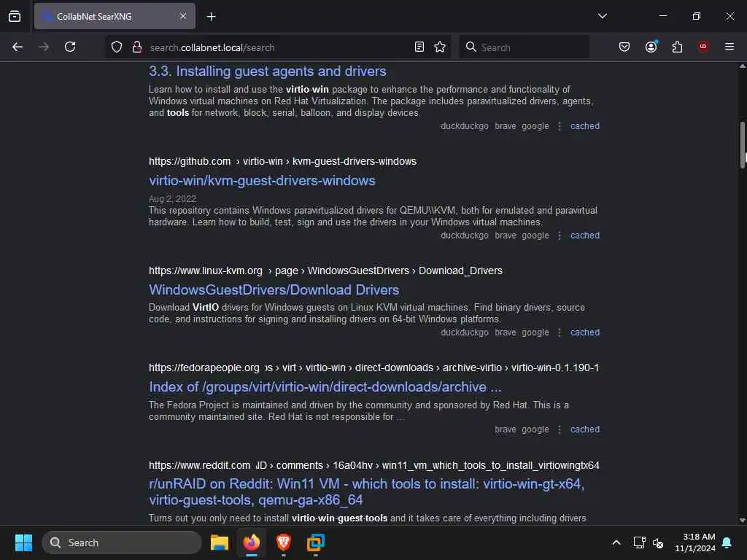Click 'duckduckgo' engine label under Installing guest agents

coord(465,126)
